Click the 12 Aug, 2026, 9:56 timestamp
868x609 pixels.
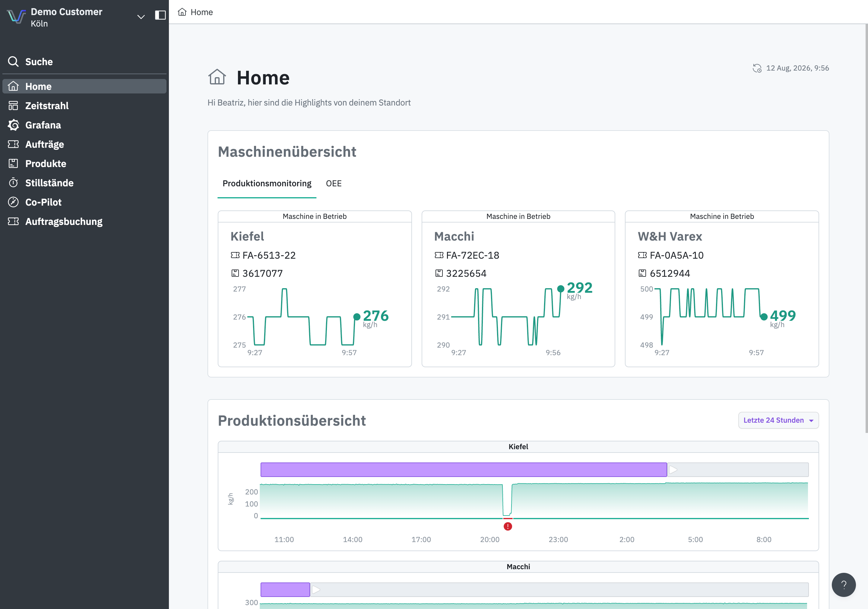tap(797, 68)
